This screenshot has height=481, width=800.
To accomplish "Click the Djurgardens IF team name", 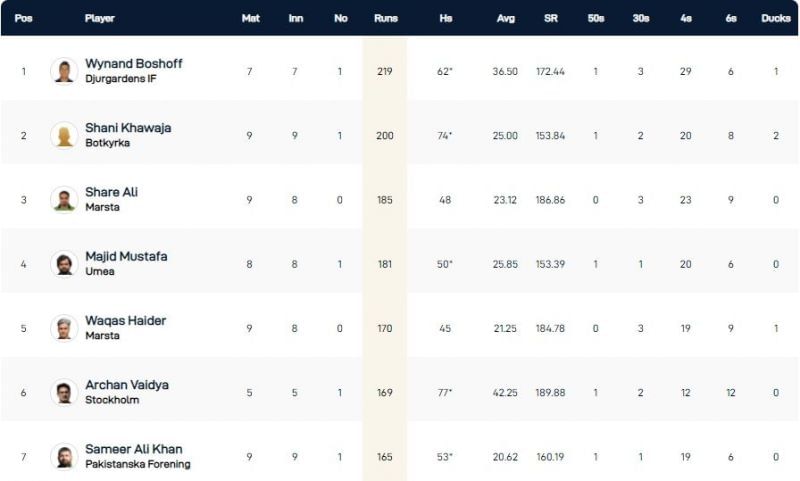I will (x=121, y=79).
